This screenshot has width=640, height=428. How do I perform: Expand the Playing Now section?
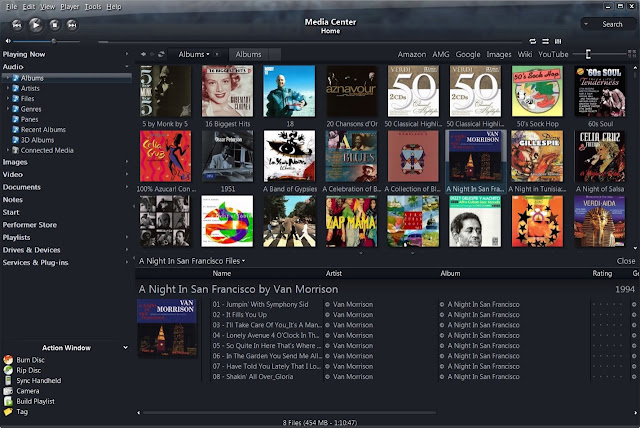click(x=127, y=54)
